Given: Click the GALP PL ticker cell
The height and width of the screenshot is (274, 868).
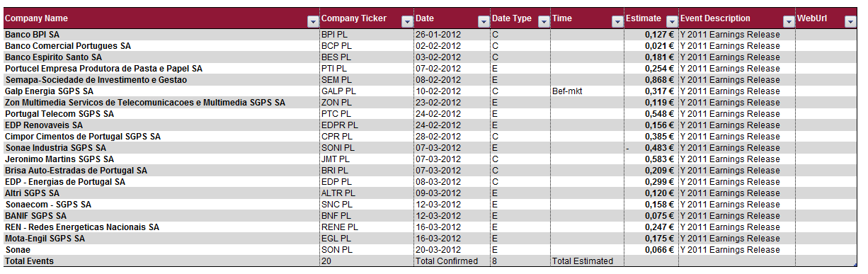Looking at the screenshot, I should pyautogui.click(x=366, y=91).
